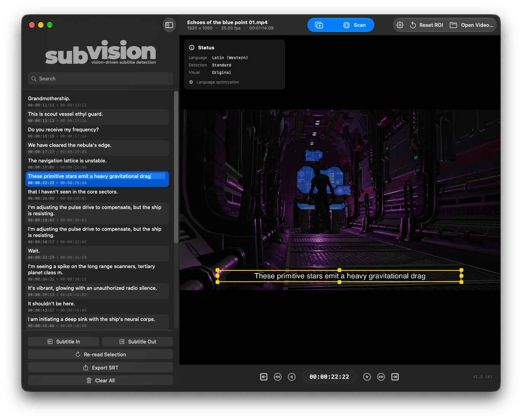Jump to the end of the video
Viewport: 522px width, 420px height.
(x=395, y=377)
